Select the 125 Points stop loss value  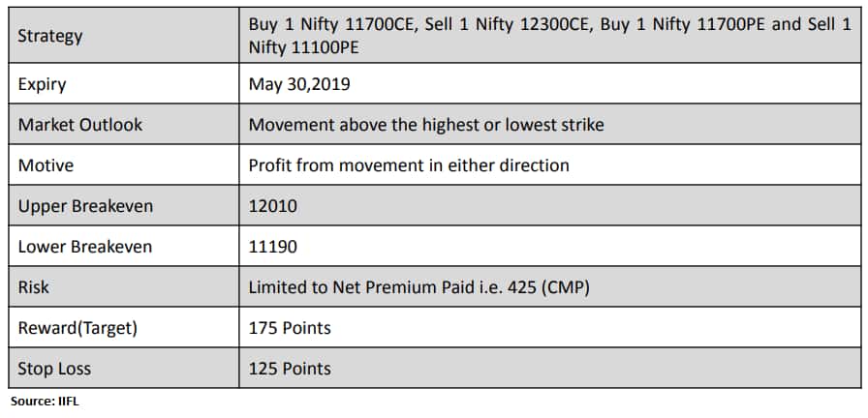(x=290, y=369)
